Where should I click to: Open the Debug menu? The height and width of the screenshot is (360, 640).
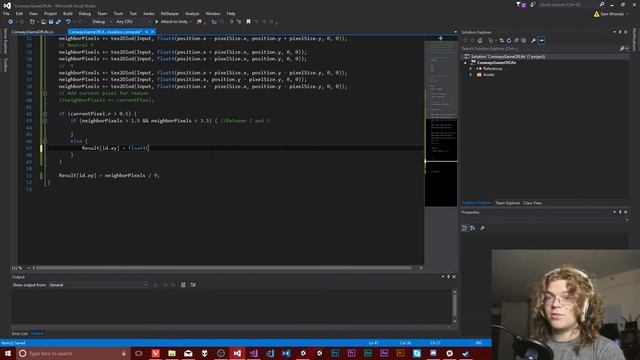click(85, 13)
